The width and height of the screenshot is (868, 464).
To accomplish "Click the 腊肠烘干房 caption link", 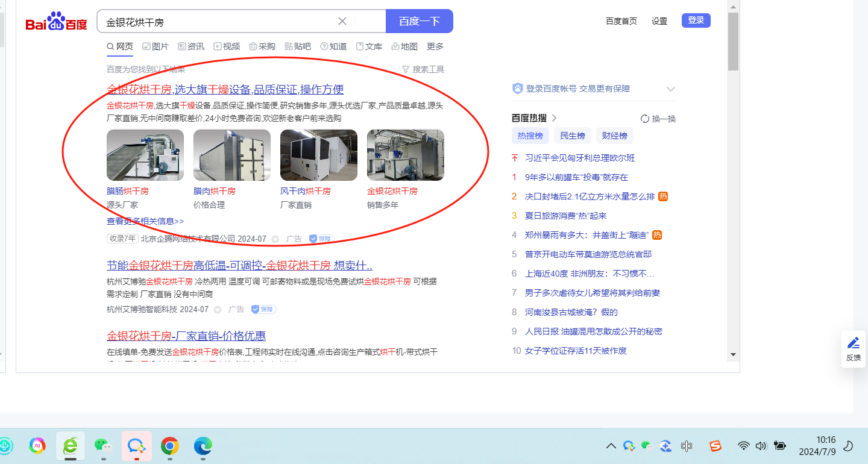I will [128, 191].
